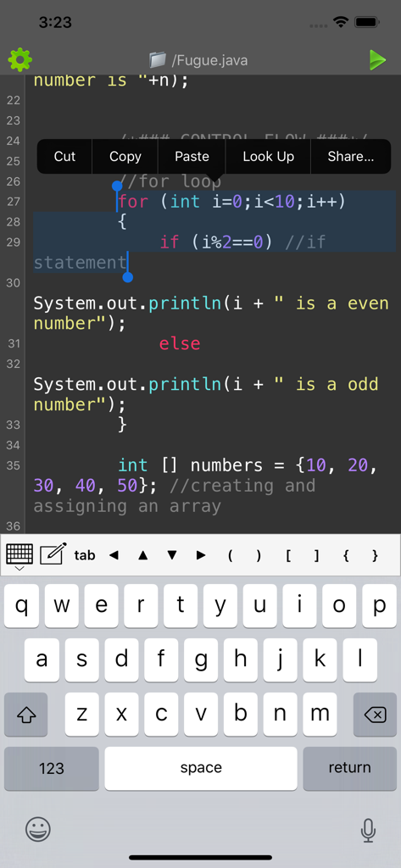Insert an opening curly brace

pyautogui.click(x=346, y=555)
